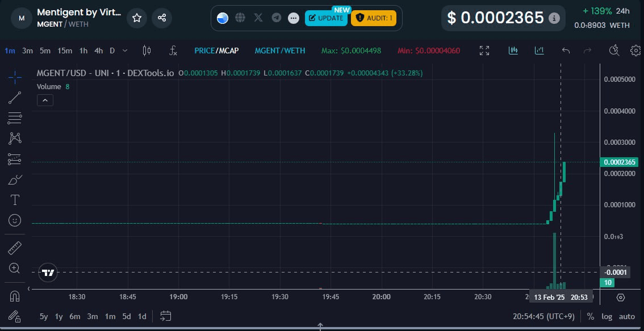Switch chart to 15m timeframe
The height and width of the screenshot is (331, 644).
coord(65,51)
